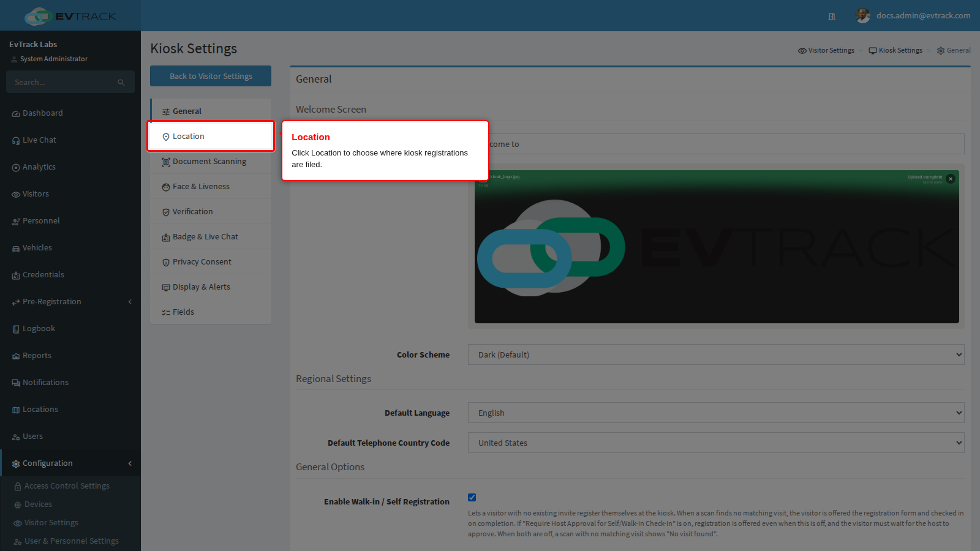Click the Logbook sidebar icon
This screenshot has width=980, height=551.
[x=16, y=329]
